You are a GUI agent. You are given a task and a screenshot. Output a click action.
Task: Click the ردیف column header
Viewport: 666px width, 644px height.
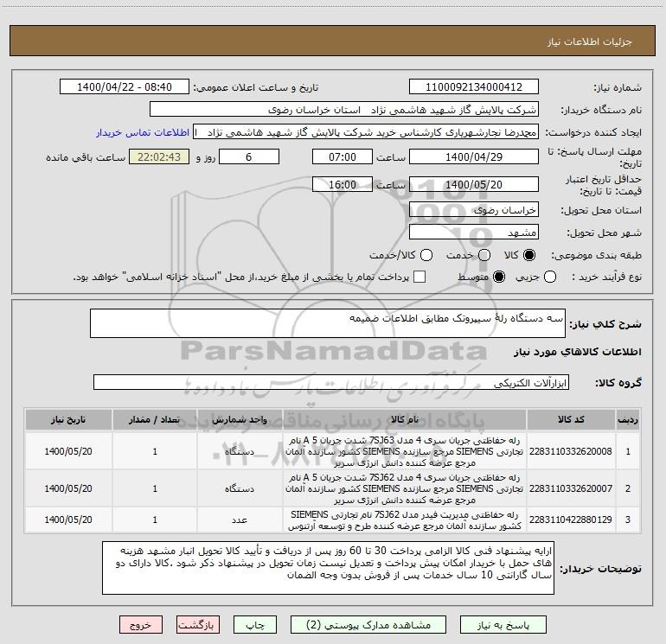(628, 419)
